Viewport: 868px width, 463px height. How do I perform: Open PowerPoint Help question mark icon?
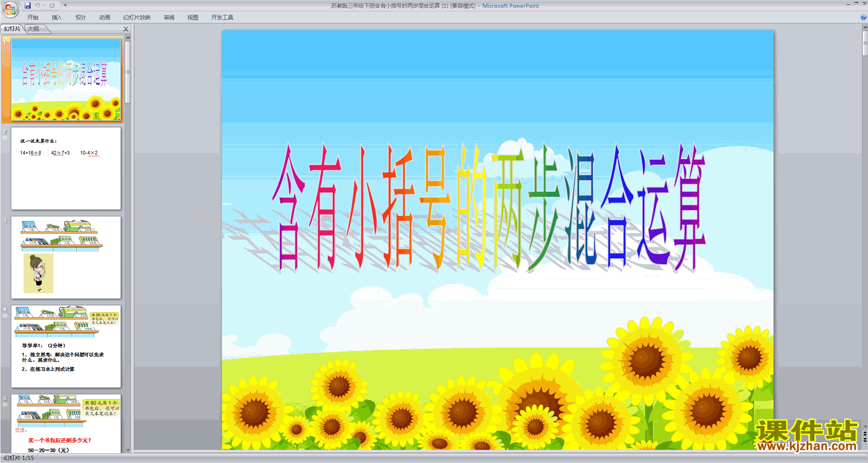point(863,18)
